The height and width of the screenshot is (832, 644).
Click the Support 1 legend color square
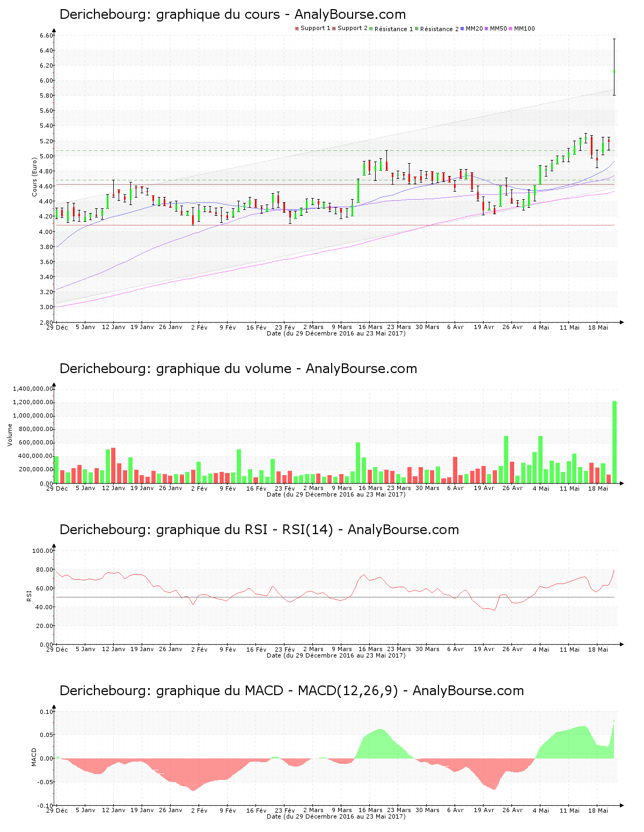[297, 28]
